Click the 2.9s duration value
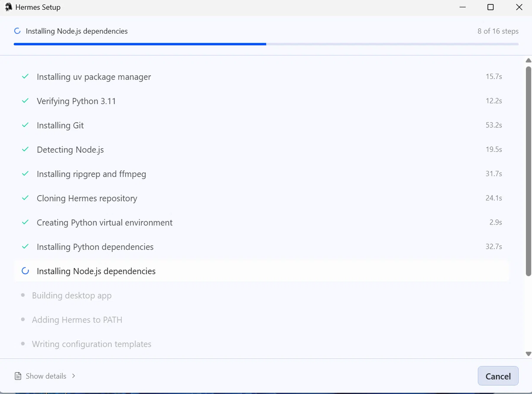Screen dimensions: 532x394 [x=496, y=222]
